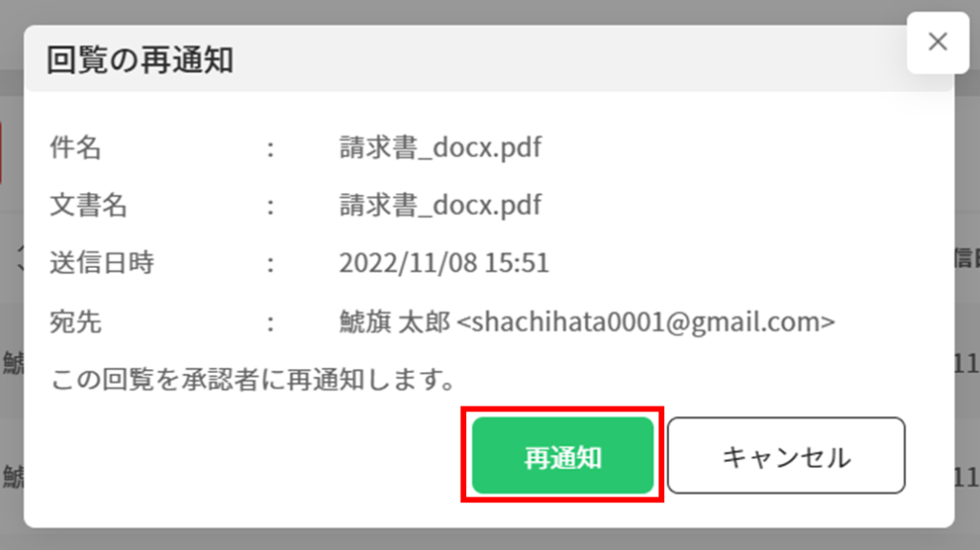Image resolution: width=980 pixels, height=550 pixels.
Task: Click the 2022/11/08 15:51 timestamp
Action: click(x=444, y=262)
